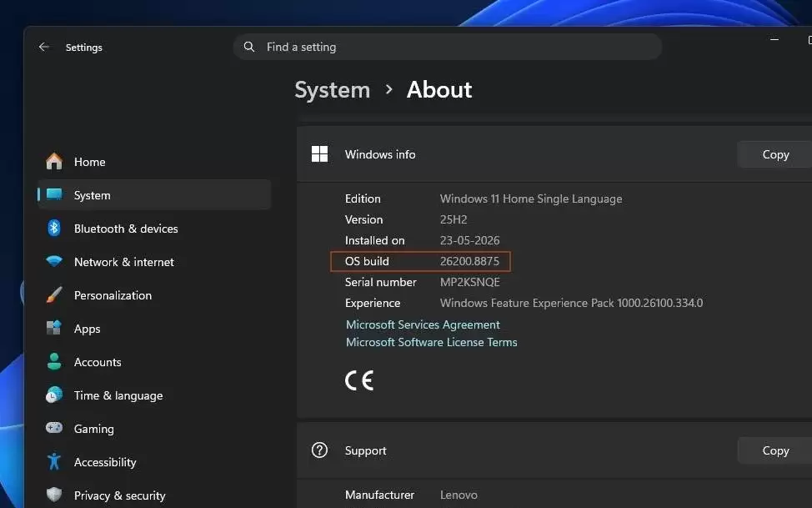Click the back arrow in Settings

44,48
